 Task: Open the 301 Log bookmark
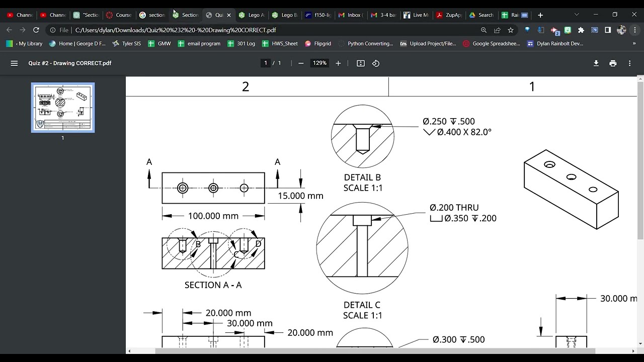coord(241,44)
